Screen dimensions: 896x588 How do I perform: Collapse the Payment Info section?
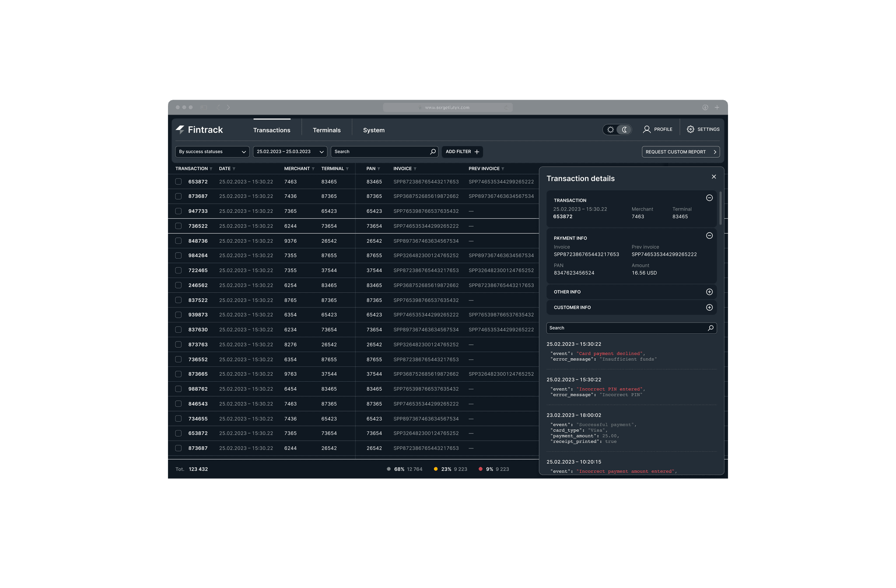click(709, 236)
